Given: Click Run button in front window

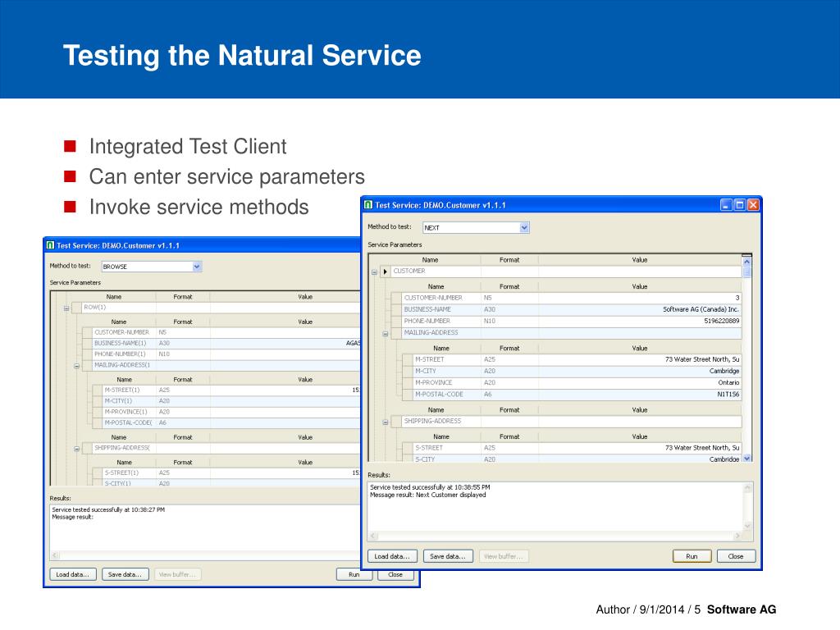Looking at the screenshot, I should coord(692,556).
